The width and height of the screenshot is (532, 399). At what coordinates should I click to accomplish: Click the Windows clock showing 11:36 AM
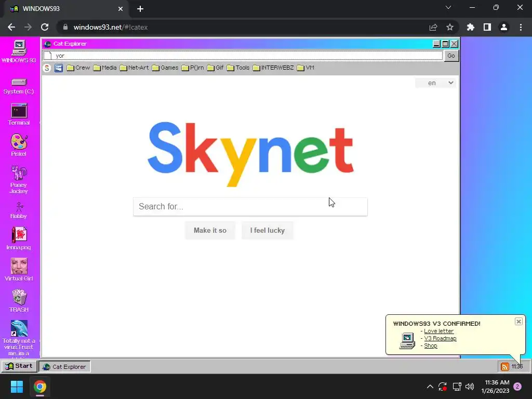pyautogui.click(x=496, y=387)
